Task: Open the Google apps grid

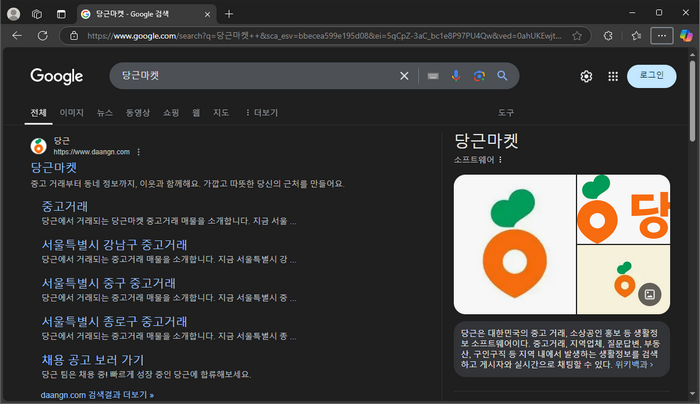Action: [x=611, y=77]
